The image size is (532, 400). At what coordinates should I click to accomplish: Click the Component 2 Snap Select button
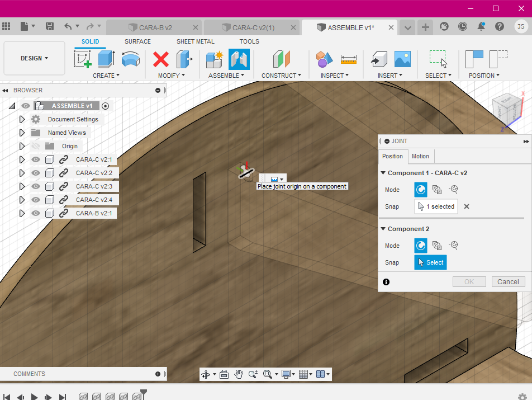pyautogui.click(x=430, y=262)
